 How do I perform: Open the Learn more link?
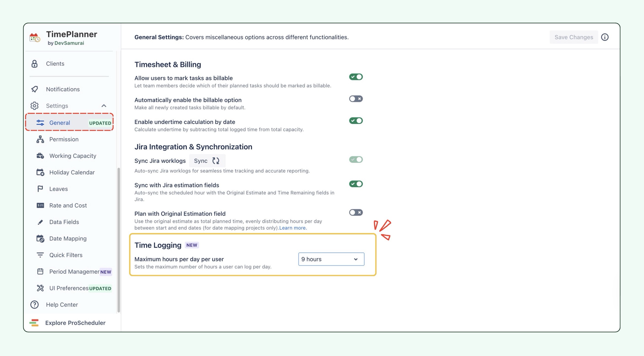click(292, 228)
